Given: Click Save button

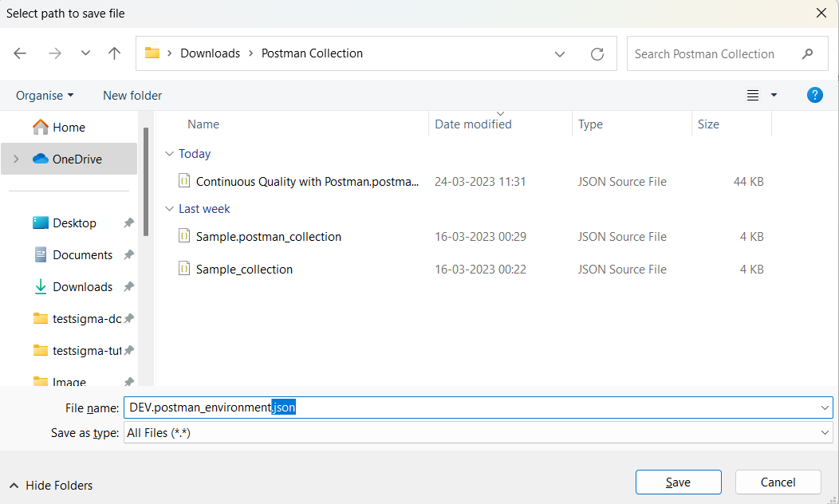Looking at the screenshot, I should tap(678, 482).
